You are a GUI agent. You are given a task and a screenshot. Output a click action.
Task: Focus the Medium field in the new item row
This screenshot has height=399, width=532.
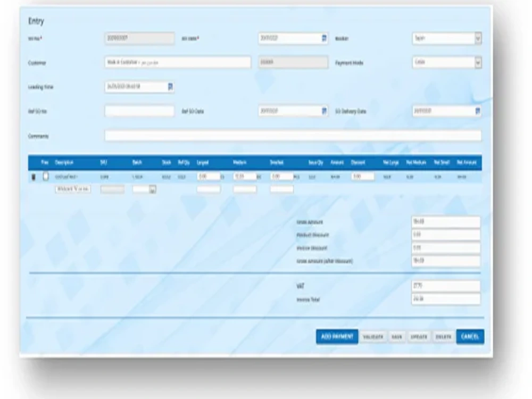pos(245,189)
